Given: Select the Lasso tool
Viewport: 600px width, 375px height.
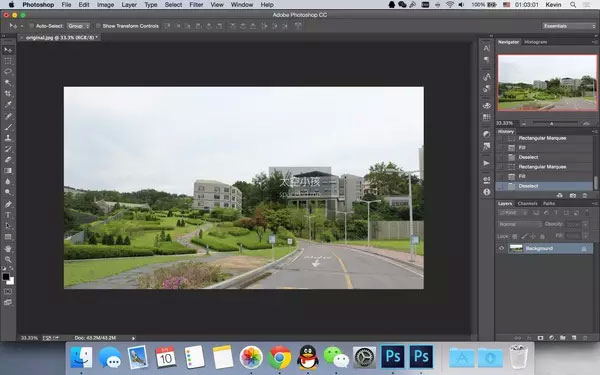Looking at the screenshot, I should tap(8, 72).
